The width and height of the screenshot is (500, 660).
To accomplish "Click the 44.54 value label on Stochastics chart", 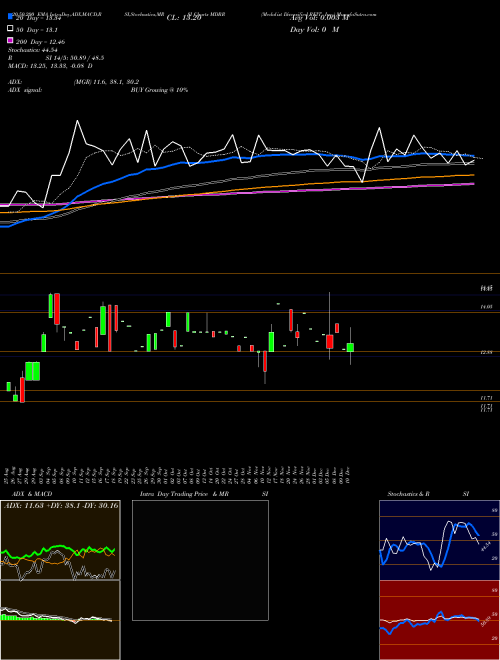I will (x=486, y=546).
